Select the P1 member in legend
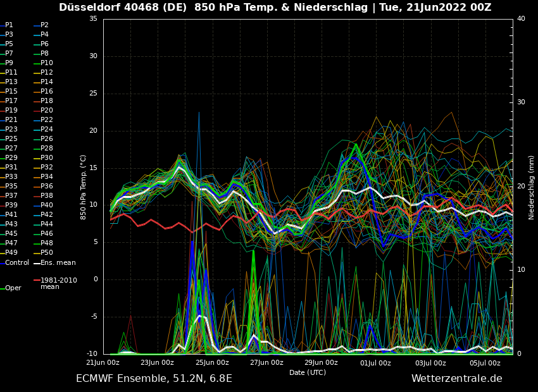538x392 pixels. (x=9, y=25)
